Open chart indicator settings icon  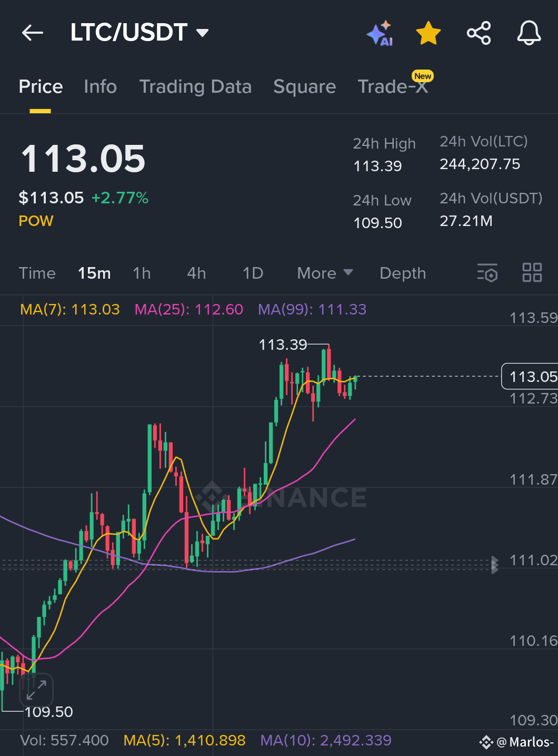[487, 273]
